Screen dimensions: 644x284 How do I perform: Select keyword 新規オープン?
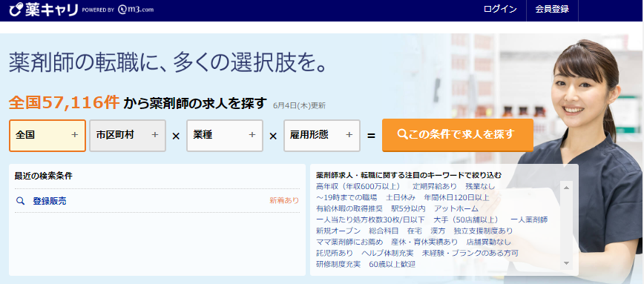(x=338, y=231)
